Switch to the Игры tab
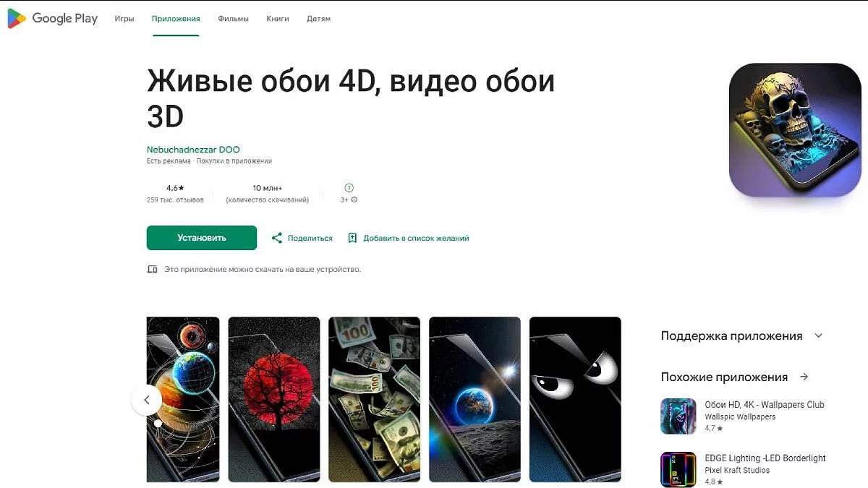Viewport: 868px width, 488px height. coord(124,19)
